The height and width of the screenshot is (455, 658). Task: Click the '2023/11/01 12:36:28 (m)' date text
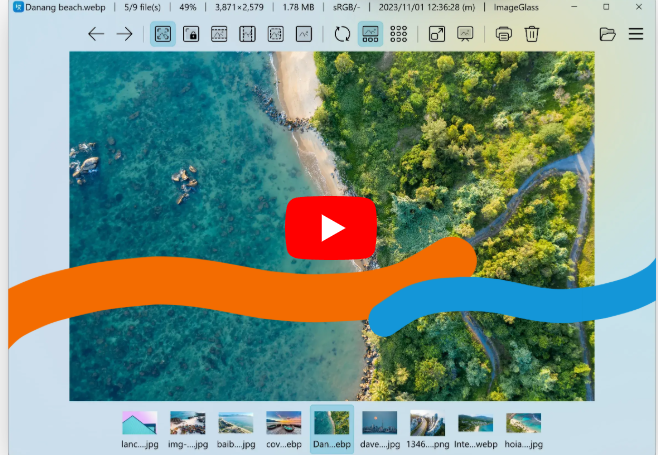(427, 7)
